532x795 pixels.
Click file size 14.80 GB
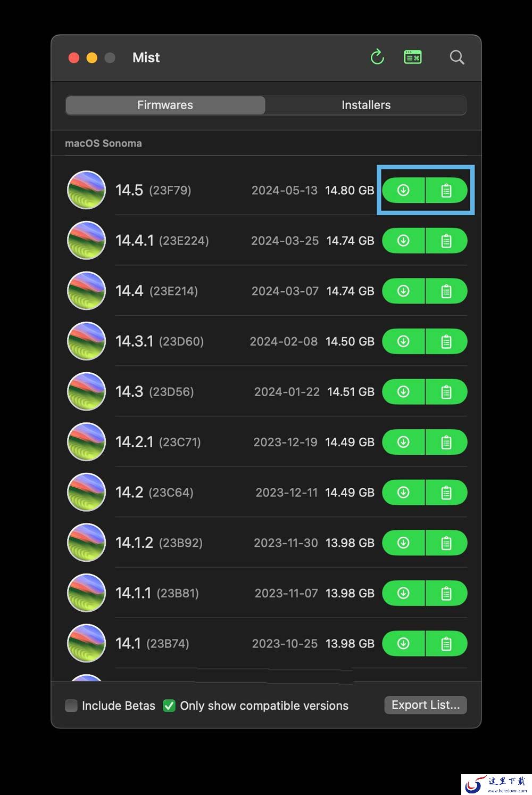pos(350,190)
